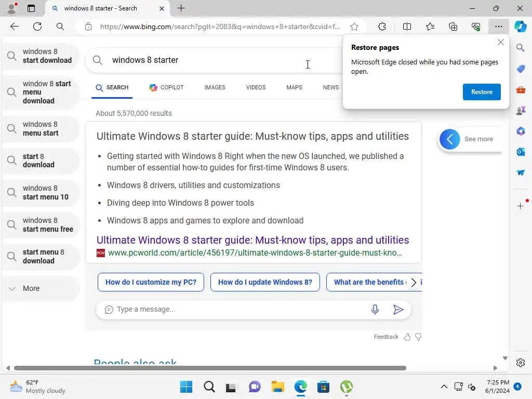Viewport: 532px width, 399px height.
Task: Show more suggested questions arrow
Action: pyautogui.click(x=413, y=282)
